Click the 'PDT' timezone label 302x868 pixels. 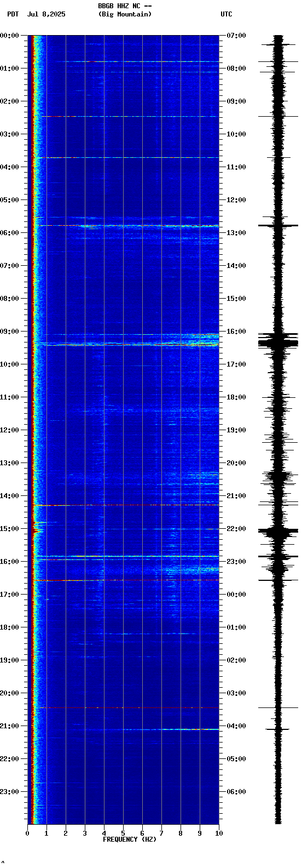13,14
